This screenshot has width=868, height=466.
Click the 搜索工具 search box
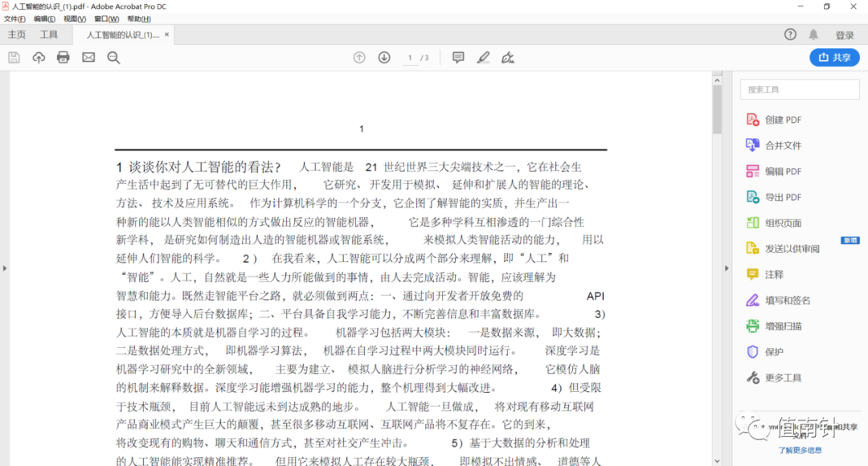tap(800, 89)
